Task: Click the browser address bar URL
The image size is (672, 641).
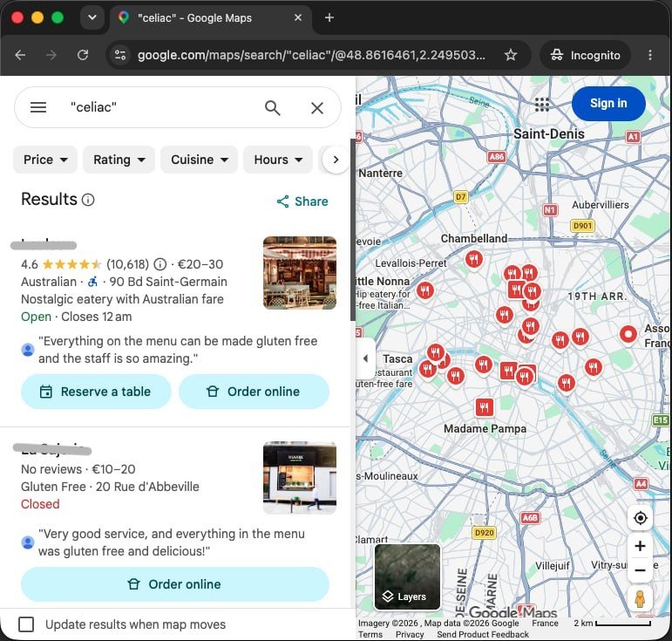Action: coord(311,55)
